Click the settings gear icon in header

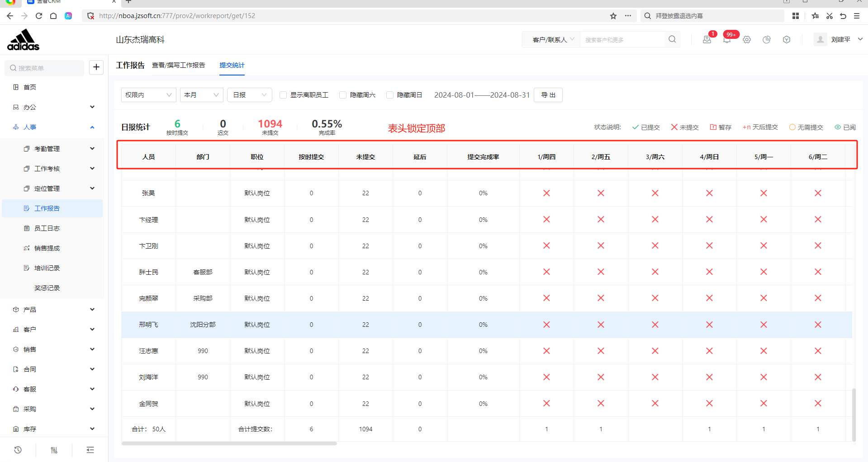coord(747,40)
